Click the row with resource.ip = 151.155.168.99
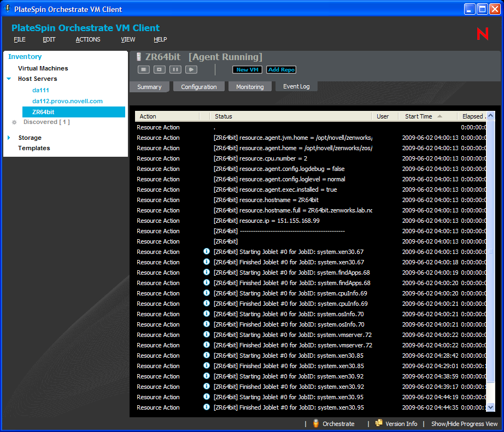This screenshot has height=432, width=504. pos(310,221)
